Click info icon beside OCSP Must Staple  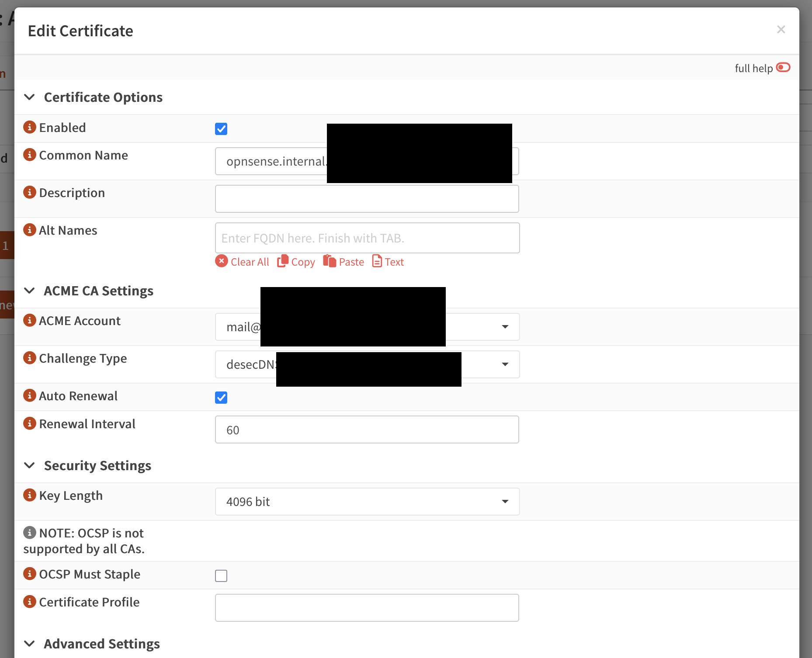pos(29,574)
